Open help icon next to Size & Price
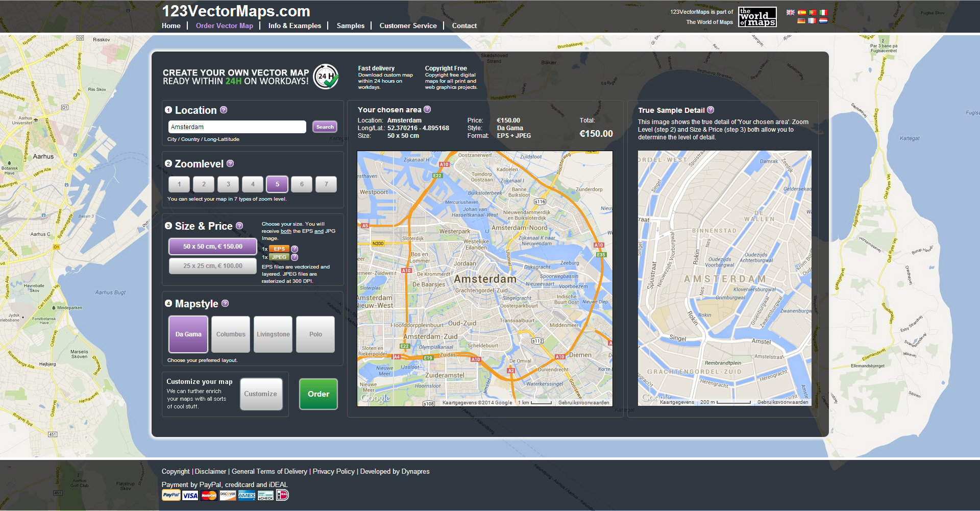This screenshot has height=511, width=980. tap(239, 226)
